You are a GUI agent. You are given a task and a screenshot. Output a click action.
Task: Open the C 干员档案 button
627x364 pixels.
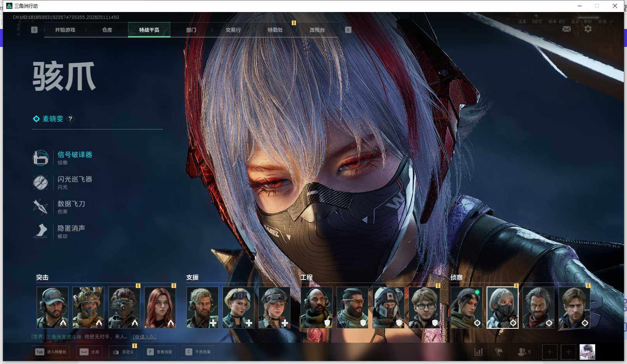point(198,352)
